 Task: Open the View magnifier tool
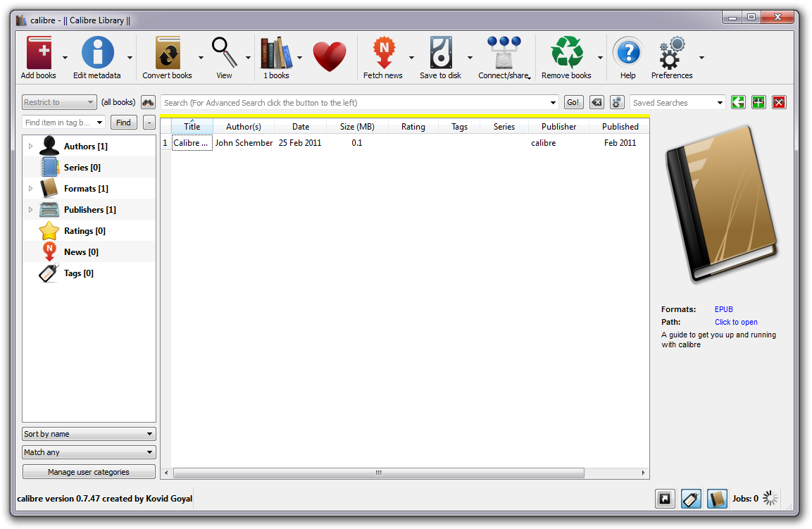pyautogui.click(x=224, y=52)
